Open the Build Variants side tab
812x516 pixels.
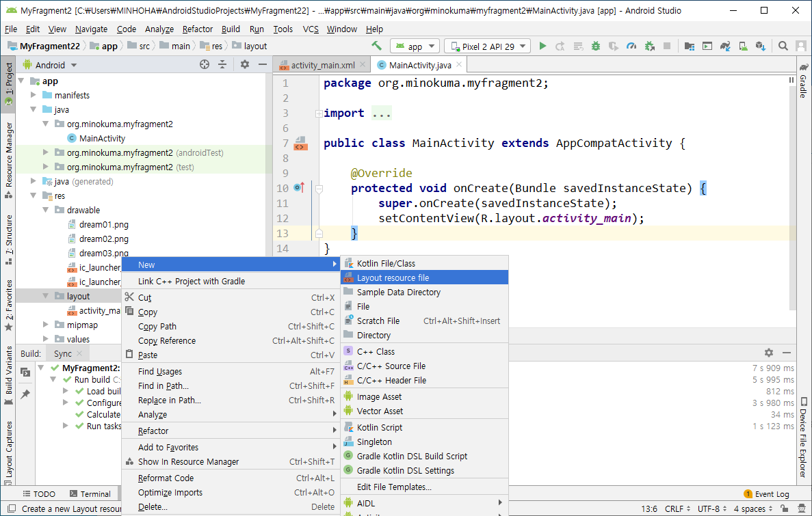click(8, 376)
